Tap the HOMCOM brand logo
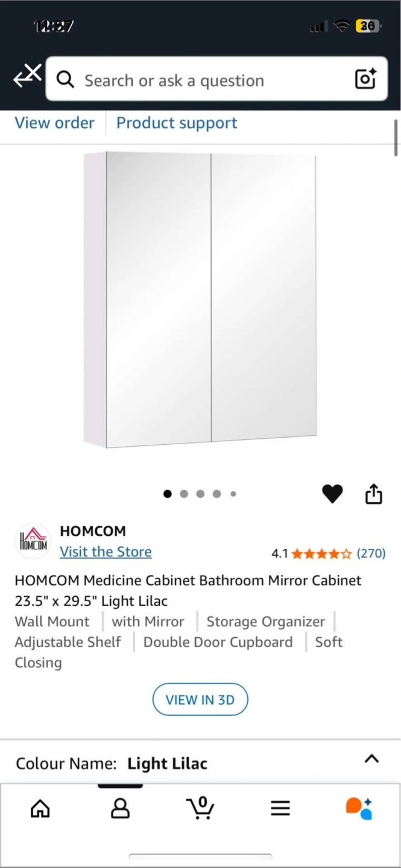The height and width of the screenshot is (868, 401). tap(33, 541)
